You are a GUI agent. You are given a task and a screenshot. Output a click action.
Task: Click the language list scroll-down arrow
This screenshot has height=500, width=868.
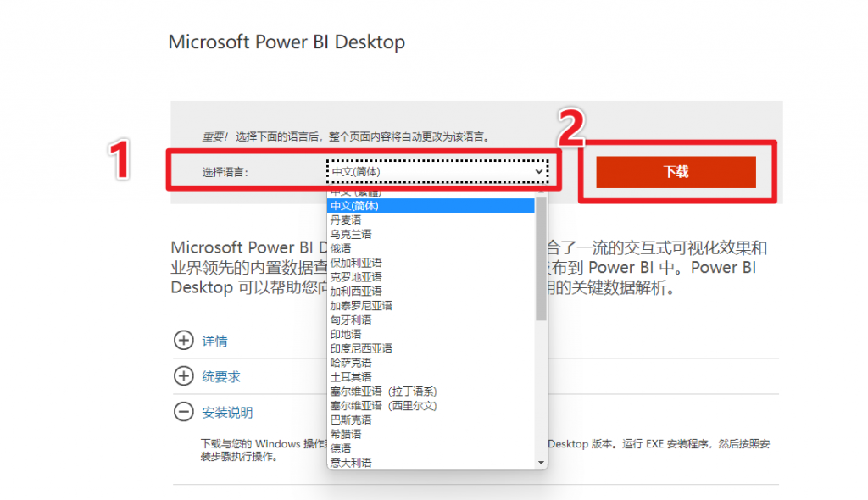pos(542,463)
